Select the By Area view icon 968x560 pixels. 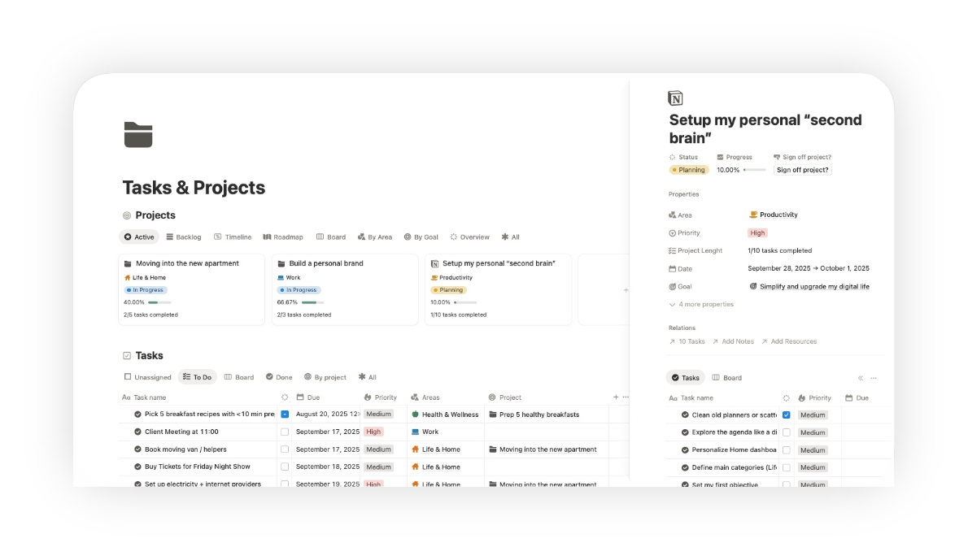point(363,237)
